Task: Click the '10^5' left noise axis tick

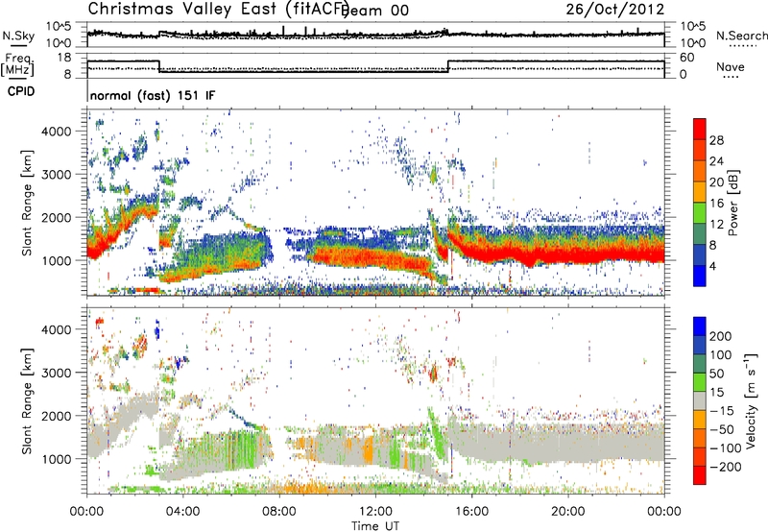Action: [59, 26]
